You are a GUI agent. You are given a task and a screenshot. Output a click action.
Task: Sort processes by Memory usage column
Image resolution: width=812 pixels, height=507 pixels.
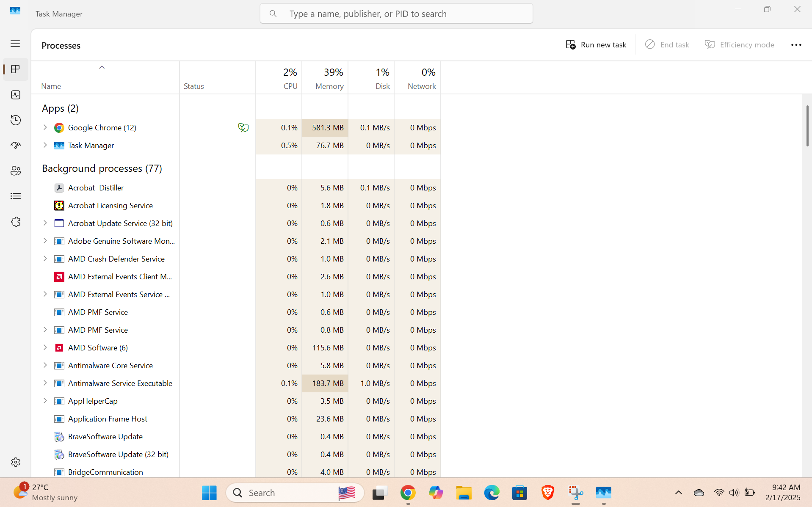tap(325, 78)
